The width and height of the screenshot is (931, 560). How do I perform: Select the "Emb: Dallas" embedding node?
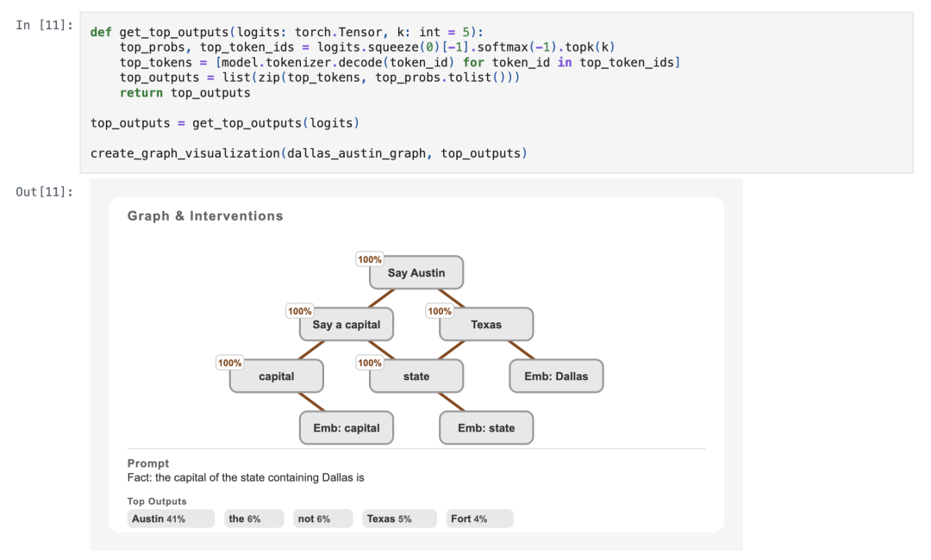[x=556, y=376]
